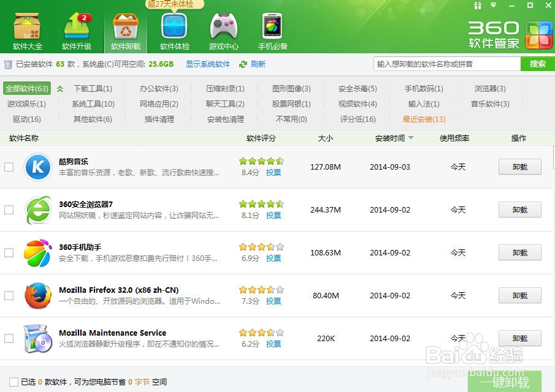
Task: Click 投票 vote link for 360安全浏览器7
Action: (x=274, y=215)
